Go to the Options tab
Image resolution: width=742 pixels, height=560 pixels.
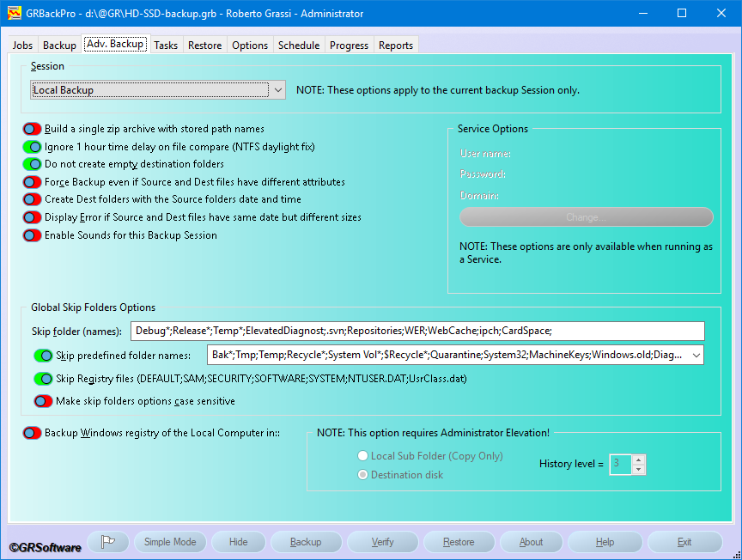tap(250, 45)
